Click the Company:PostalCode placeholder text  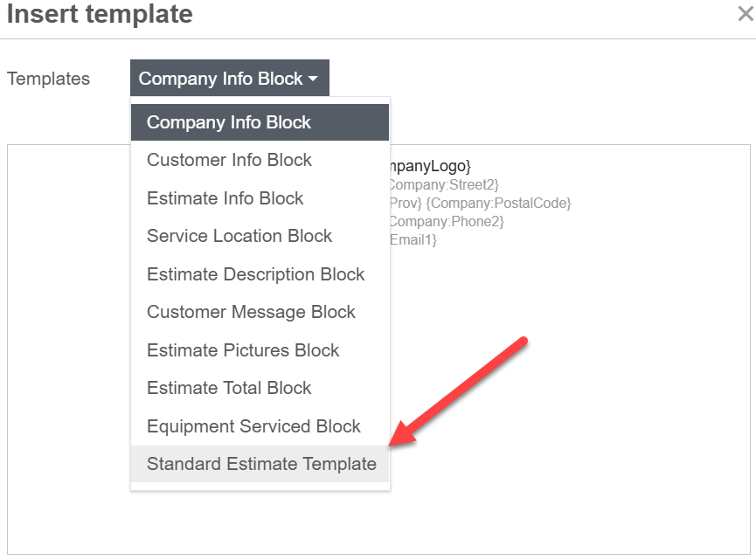(x=498, y=203)
